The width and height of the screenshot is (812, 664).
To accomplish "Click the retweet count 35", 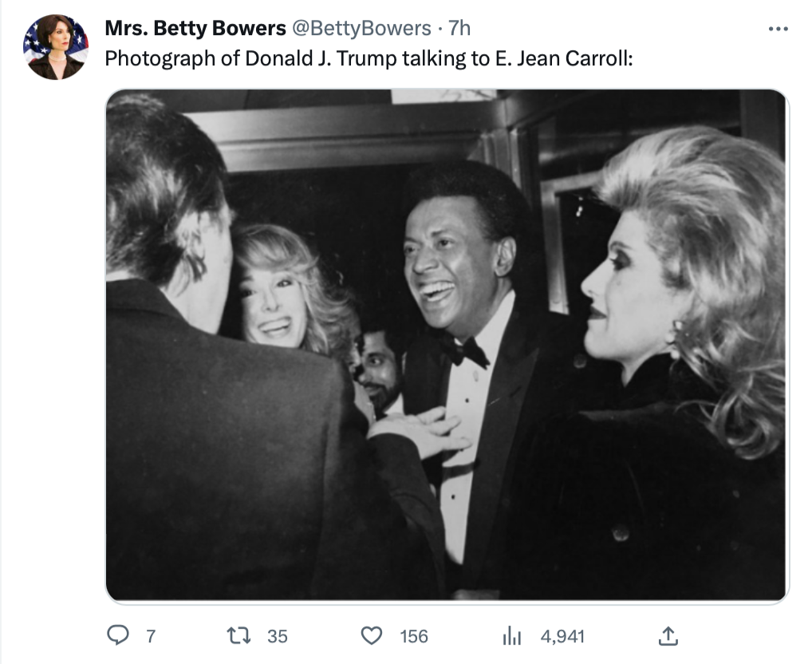I will [277, 636].
